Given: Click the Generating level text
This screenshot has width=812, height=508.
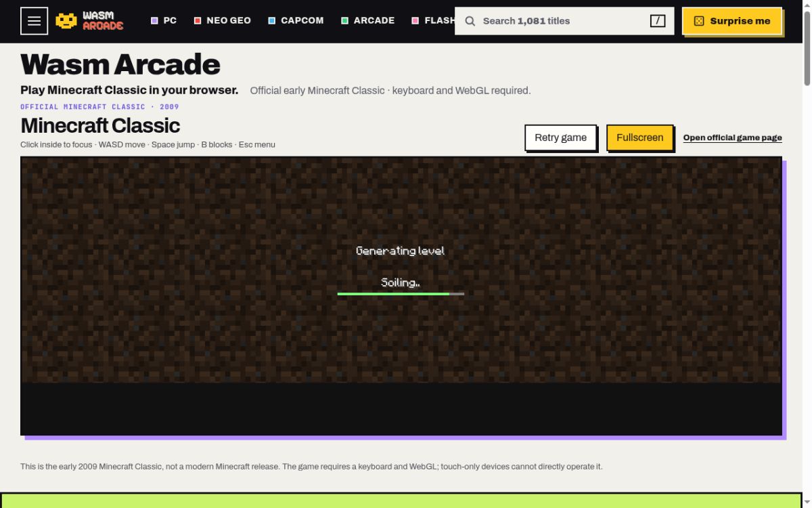Looking at the screenshot, I should [x=401, y=251].
